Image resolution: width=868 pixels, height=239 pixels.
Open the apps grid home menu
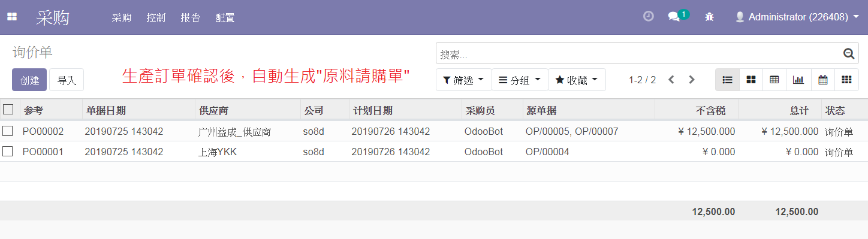point(11,17)
